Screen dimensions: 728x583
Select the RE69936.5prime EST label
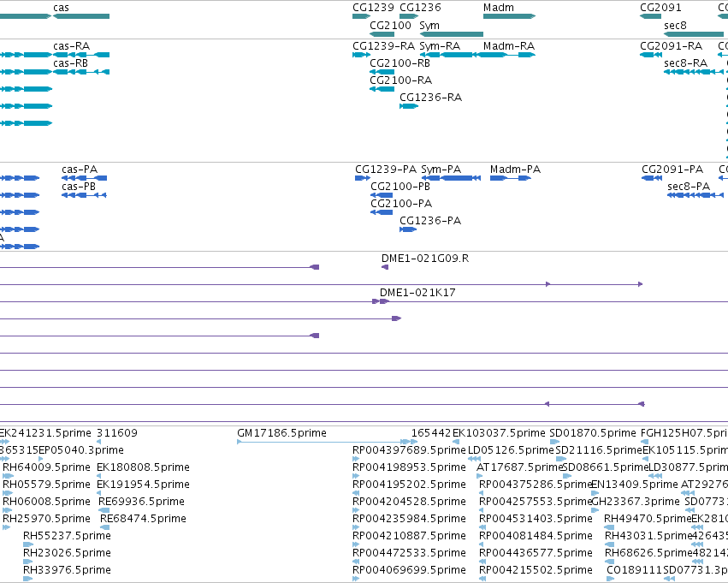tap(142, 502)
